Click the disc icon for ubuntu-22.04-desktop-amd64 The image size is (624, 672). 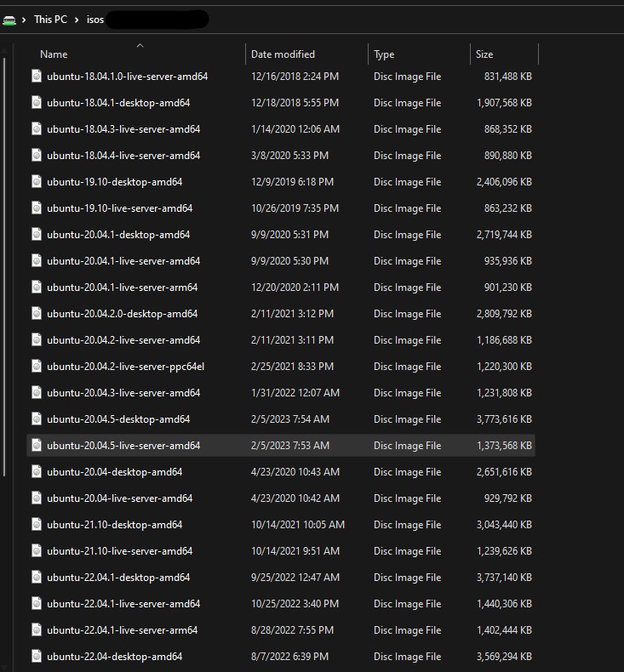(37, 657)
